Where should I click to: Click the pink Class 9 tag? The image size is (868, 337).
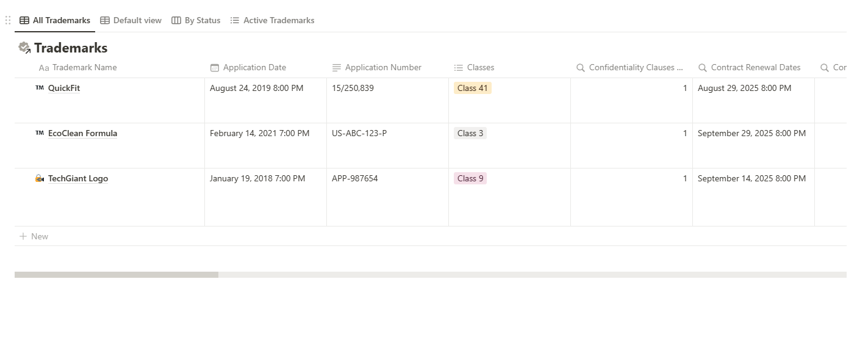(470, 179)
